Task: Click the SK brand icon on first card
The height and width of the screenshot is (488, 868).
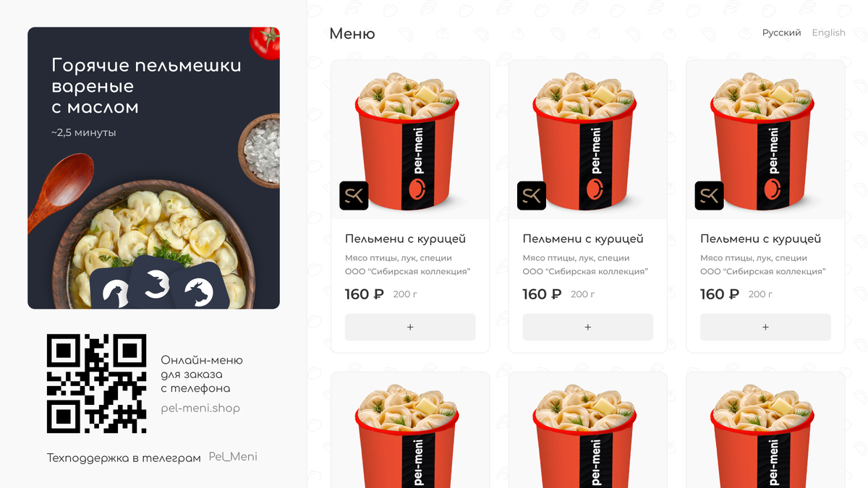Action: [354, 196]
